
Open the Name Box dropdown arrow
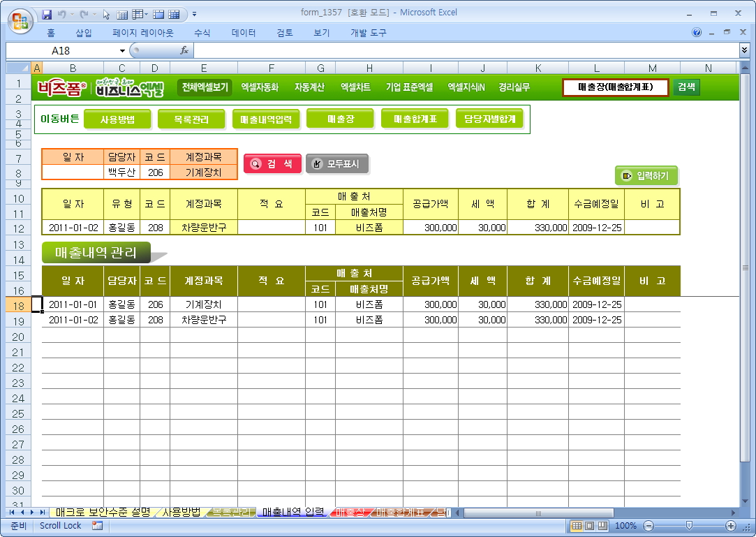click(x=122, y=50)
